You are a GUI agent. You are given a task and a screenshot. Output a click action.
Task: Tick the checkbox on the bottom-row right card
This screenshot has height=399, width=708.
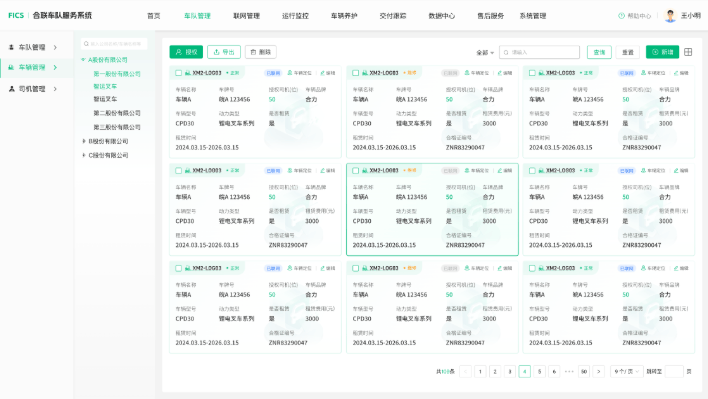coord(532,268)
